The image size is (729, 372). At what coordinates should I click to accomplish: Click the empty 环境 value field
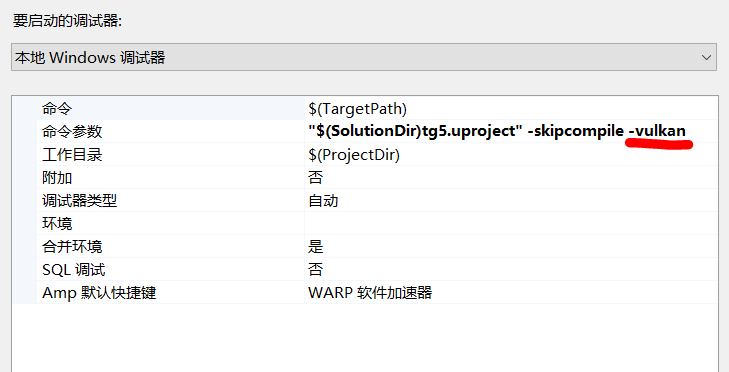click(510, 223)
